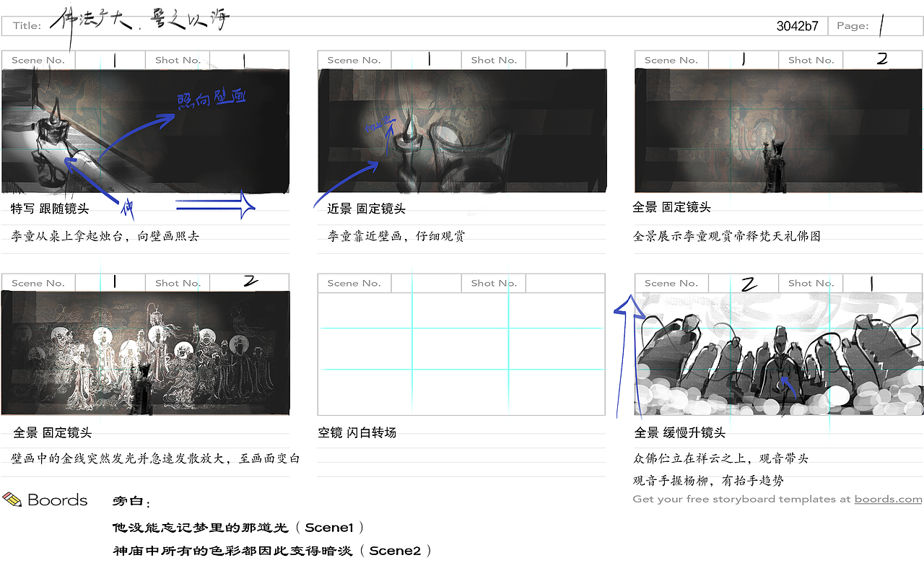Select the caption 特写 跟随镜头
The width and height of the screenshot is (924, 576).
pyautogui.click(x=50, y=209)
